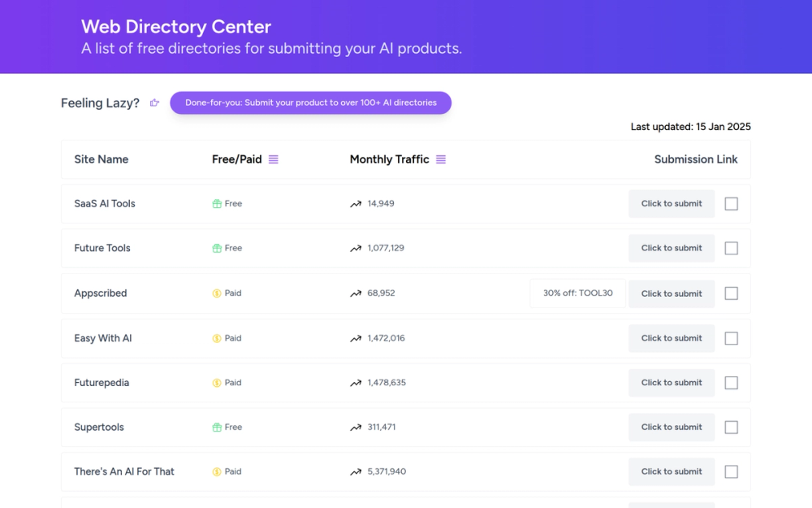The width and height of the screenshot is (812, 508).
Task: Click the Supertools site name
Action: coord(99,428)
